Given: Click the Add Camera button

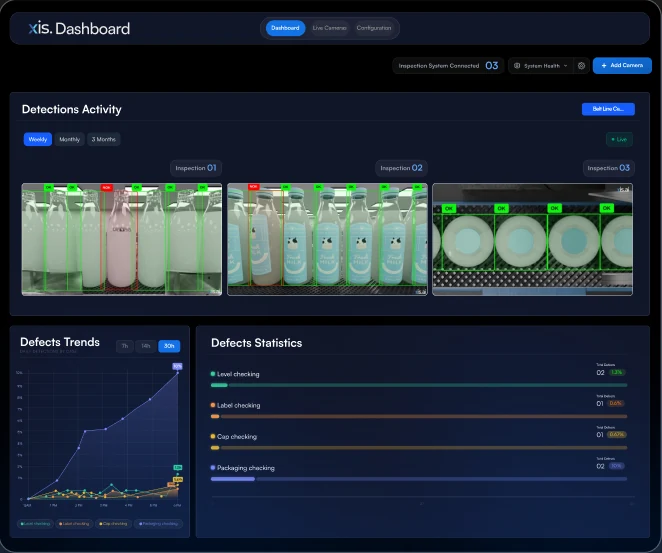Looking at the screenshot, I should [622, 65].
